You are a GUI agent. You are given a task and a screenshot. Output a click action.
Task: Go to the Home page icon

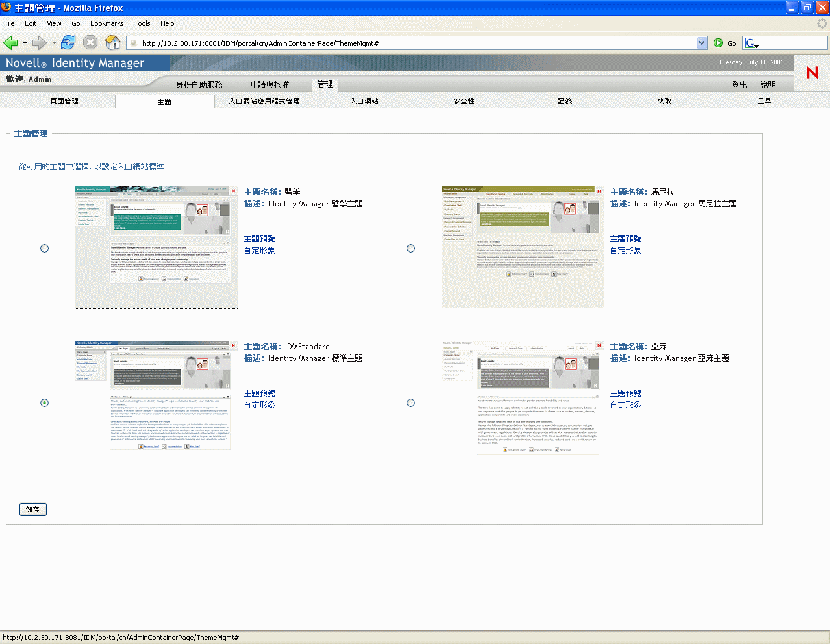click(x=113, y=43)
